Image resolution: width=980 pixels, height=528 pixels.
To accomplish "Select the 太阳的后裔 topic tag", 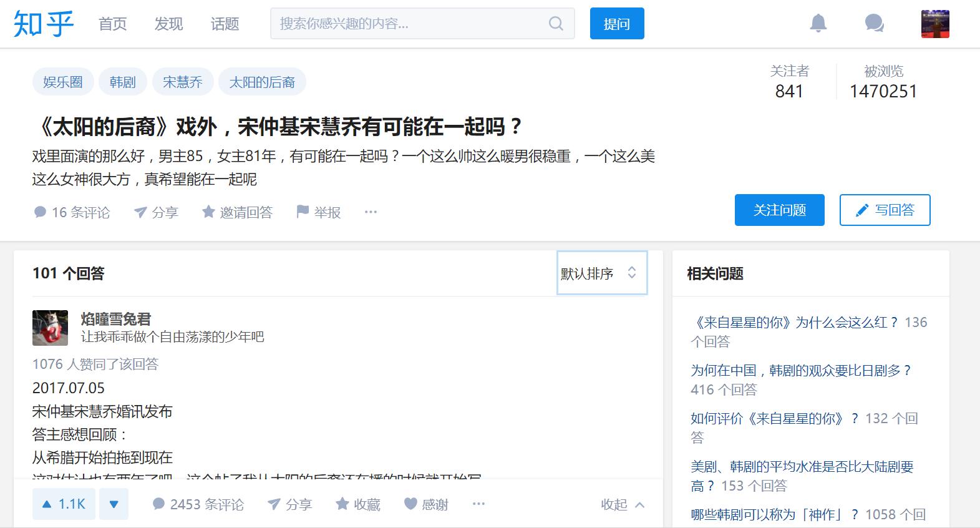I will pos(262,82).
